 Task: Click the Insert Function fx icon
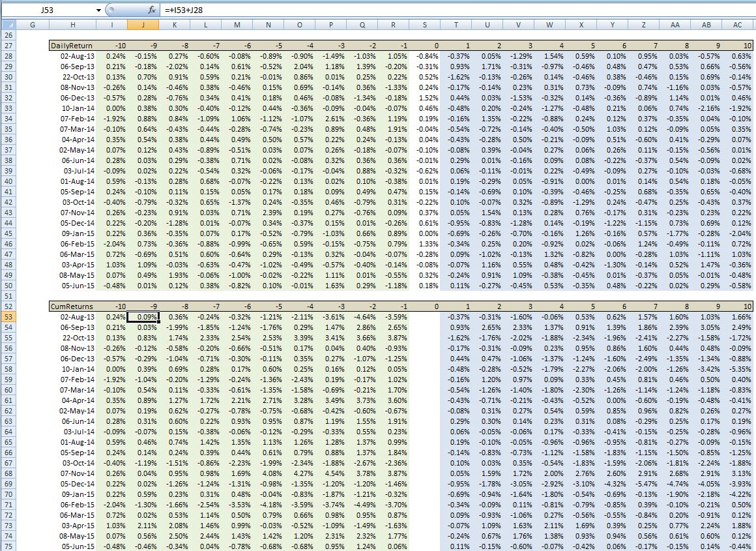(x=152, y=10)
